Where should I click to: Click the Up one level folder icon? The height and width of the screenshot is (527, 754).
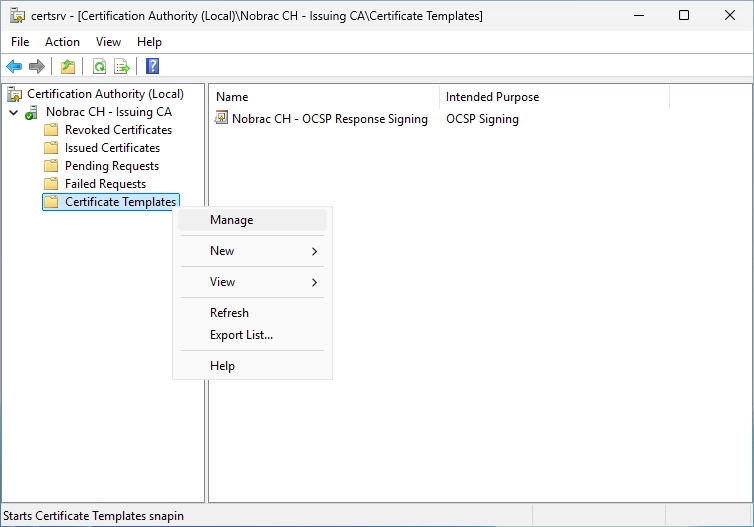[x=68, y=66]
